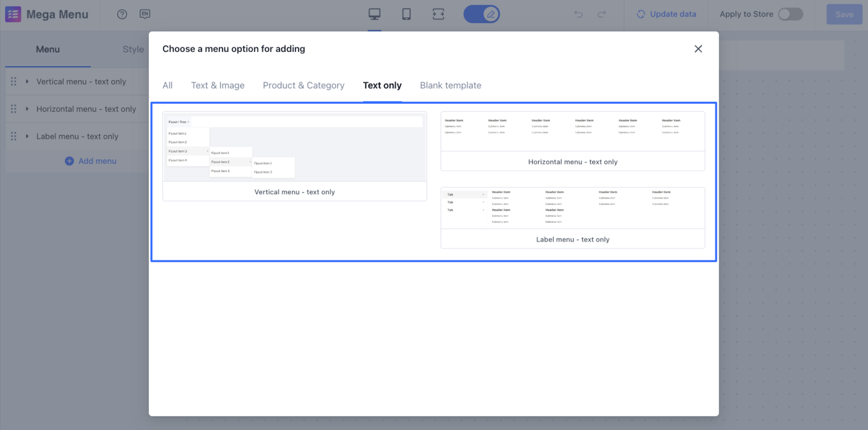Click the redo arrow icon
Image resolution: width=868 pixels, height=430 pixels.
602,14
